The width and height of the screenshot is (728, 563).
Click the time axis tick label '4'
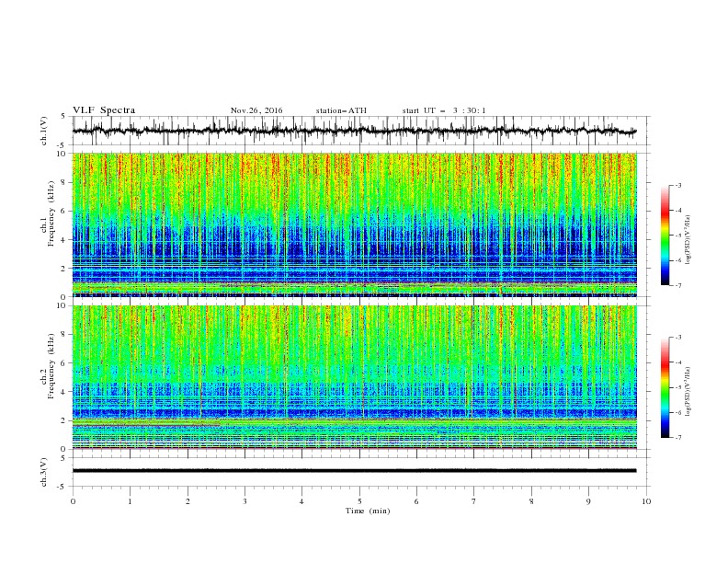click(x=301, y=501)
